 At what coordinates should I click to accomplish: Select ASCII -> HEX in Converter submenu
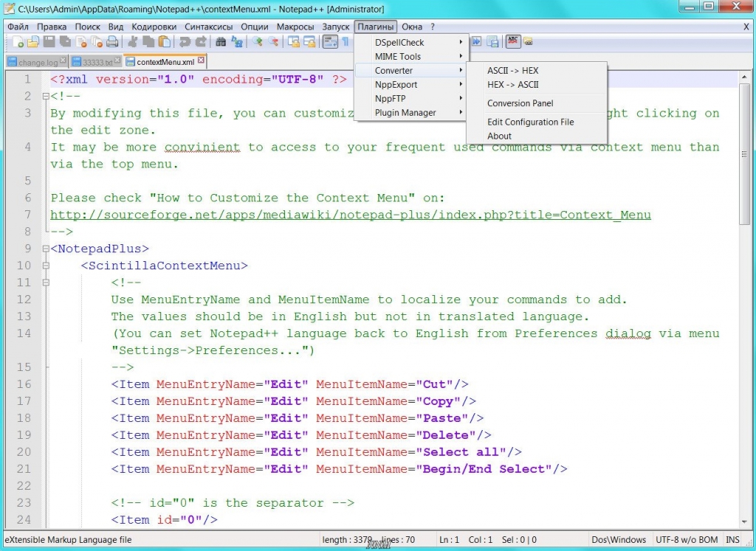click(512, 71)
